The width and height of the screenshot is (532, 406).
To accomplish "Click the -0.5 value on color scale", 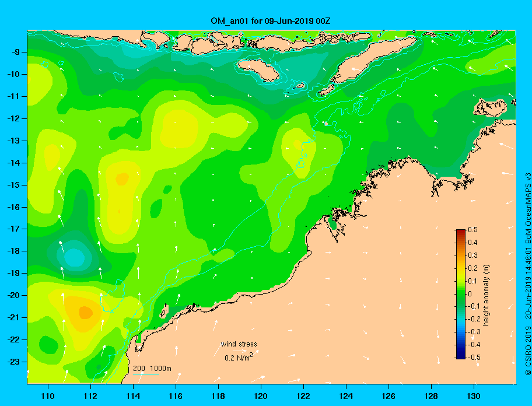I will 474,358.
